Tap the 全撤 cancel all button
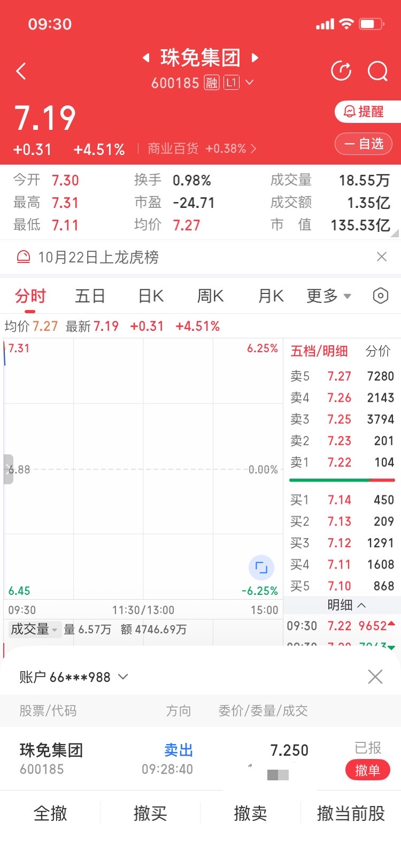Viewport: 401px width, 868px height. point(50,813)
